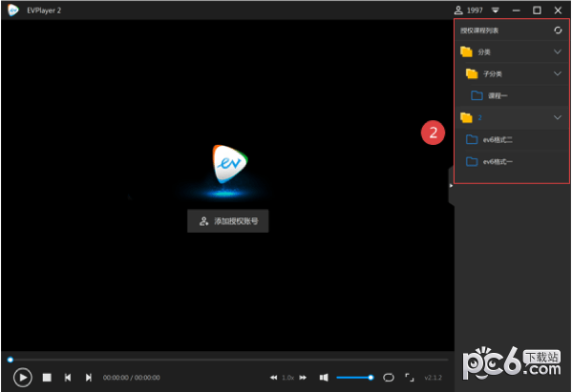572x392 pixels.
Task: Decrease playback speed with rewind arrows
Action: click(x=273, y=378)
